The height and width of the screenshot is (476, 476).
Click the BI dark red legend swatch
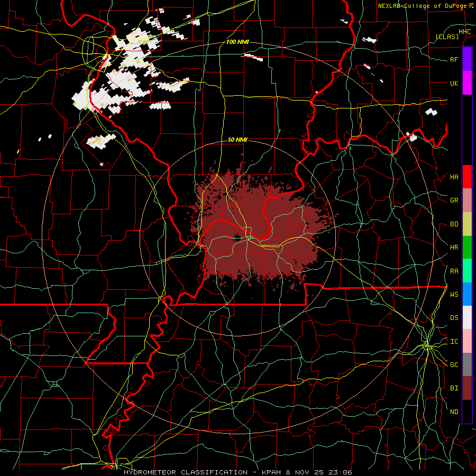tap(467, 388)
